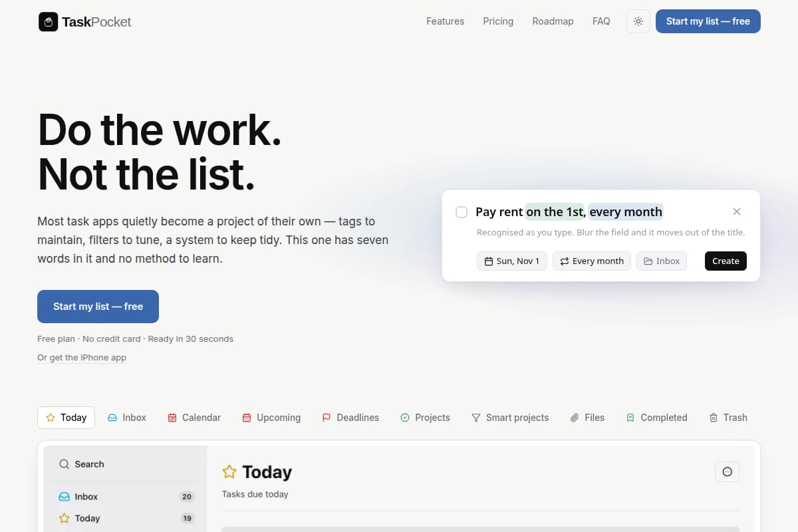Click the "Tasks due today" subtitle
This screenshot has height=532, width=798.
click(x=255, y=494)
